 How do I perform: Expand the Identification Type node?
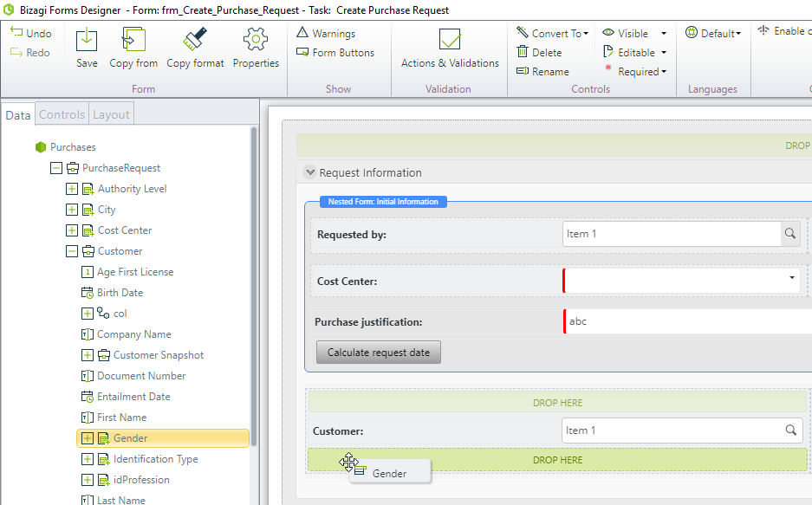(x=87, y=459)
